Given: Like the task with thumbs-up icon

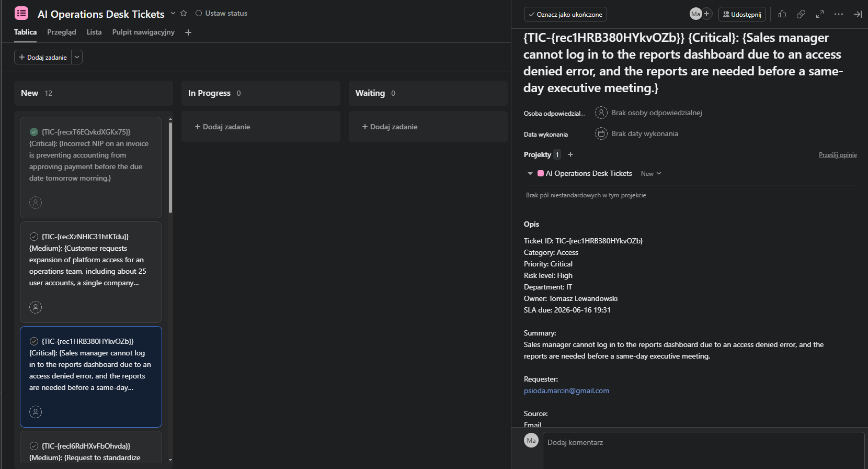Looking at the screenshot, I should (782, 14).
